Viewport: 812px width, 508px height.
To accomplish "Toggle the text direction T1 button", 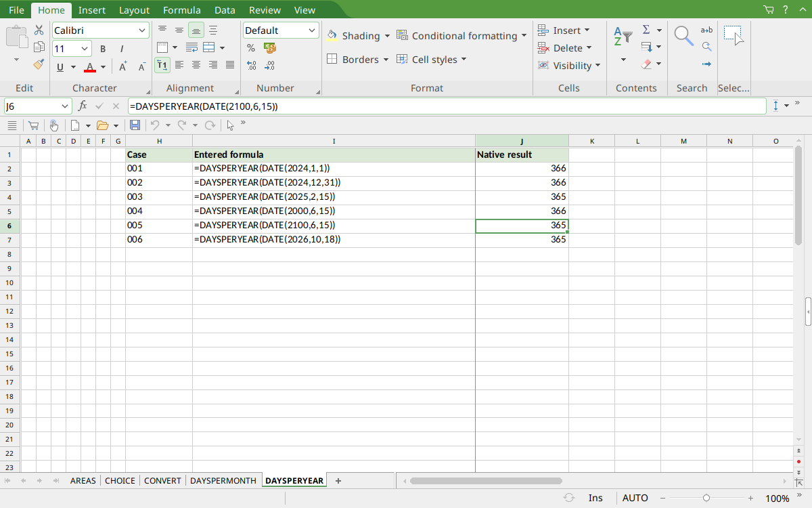I will [x=162, y=65].
